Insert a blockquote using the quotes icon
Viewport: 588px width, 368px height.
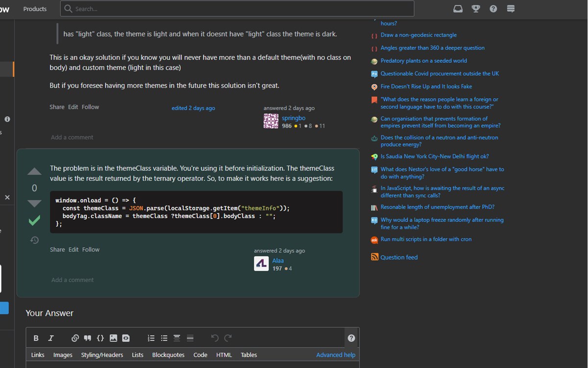pos(88,338)
